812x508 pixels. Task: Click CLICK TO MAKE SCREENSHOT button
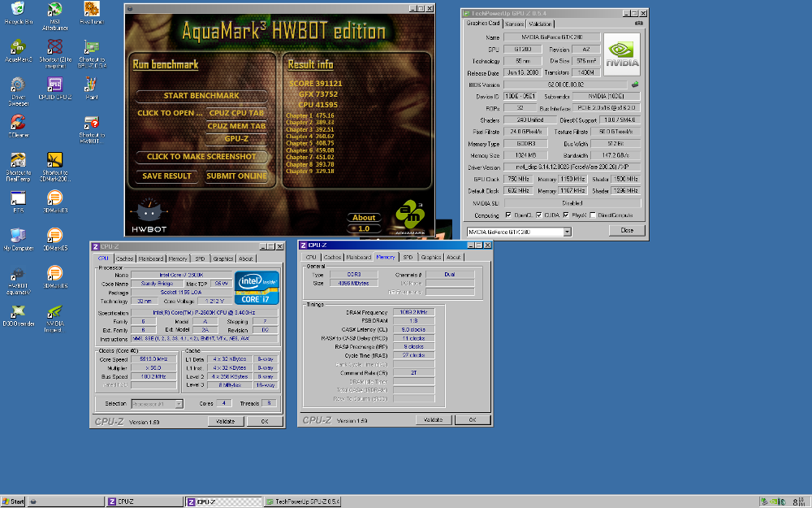pos(201,157)
